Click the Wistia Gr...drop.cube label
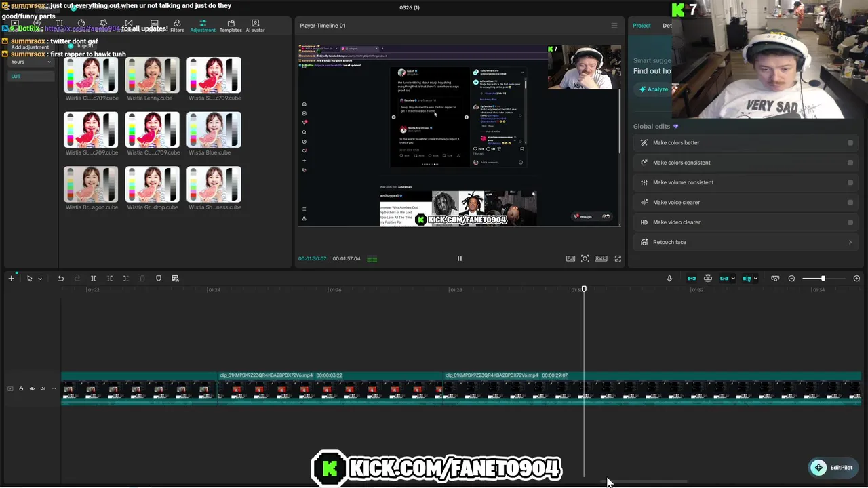The height and width of the screenshot is (488, 868). (153, 207)
